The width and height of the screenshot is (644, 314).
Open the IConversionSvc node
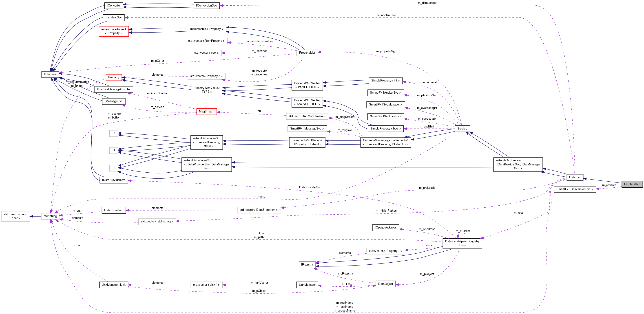pos(206,5)
